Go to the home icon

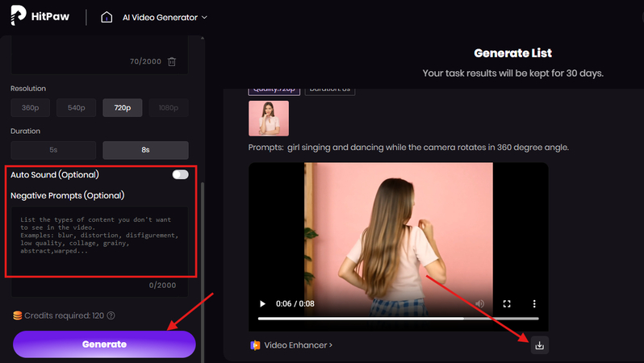click(x=107, y=17)
